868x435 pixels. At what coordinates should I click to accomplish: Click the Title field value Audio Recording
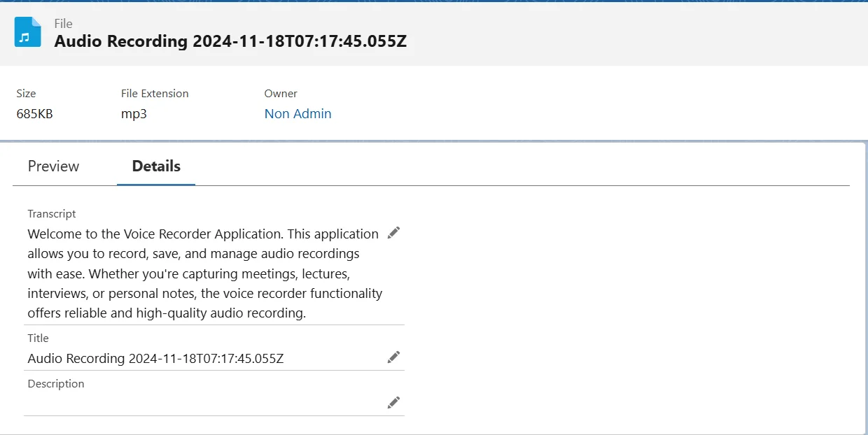pyautogui.click(x=155, y=359)
